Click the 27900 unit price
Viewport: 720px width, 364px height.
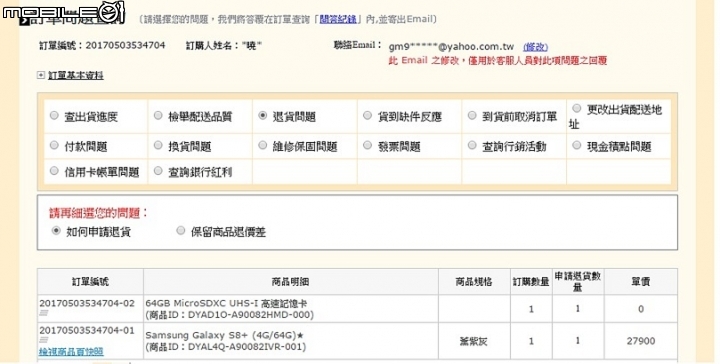click(641, 341)
